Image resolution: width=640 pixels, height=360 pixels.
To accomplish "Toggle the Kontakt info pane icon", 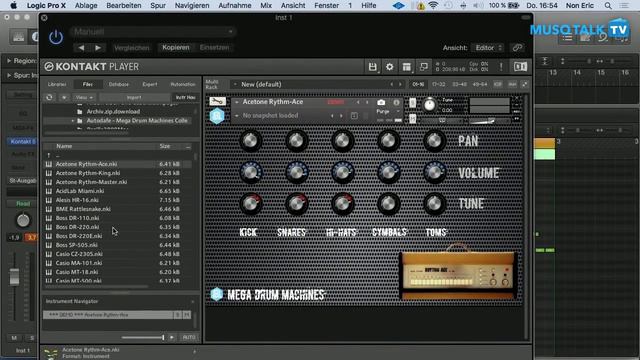I will 520,67.
